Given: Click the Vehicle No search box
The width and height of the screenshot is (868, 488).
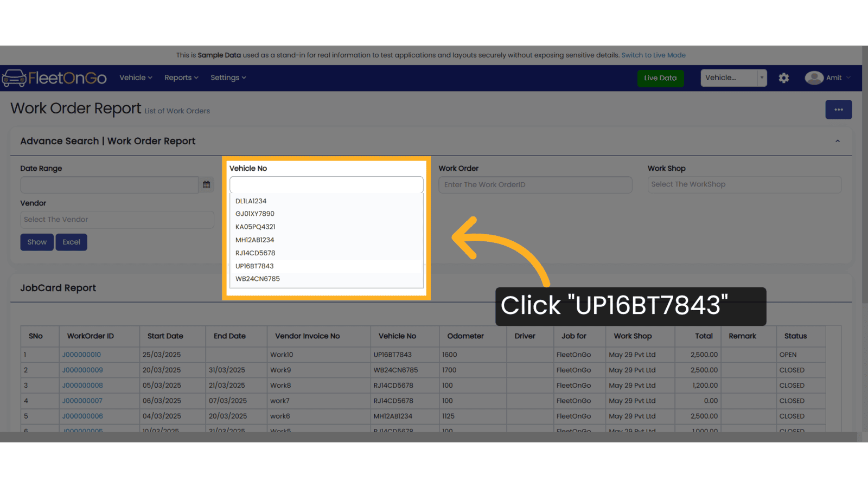Looking at the screenshot, I should click(327, 184).
